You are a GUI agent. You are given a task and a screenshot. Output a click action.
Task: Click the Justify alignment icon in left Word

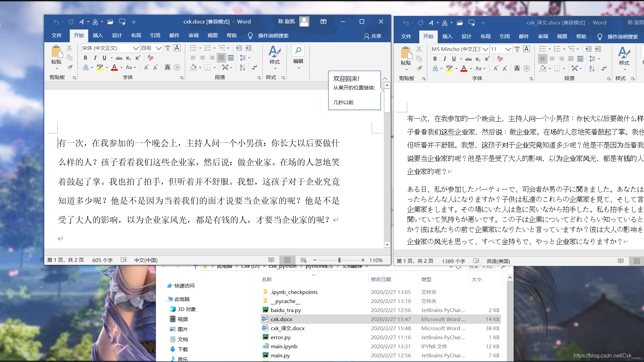[x=221, y=58]
